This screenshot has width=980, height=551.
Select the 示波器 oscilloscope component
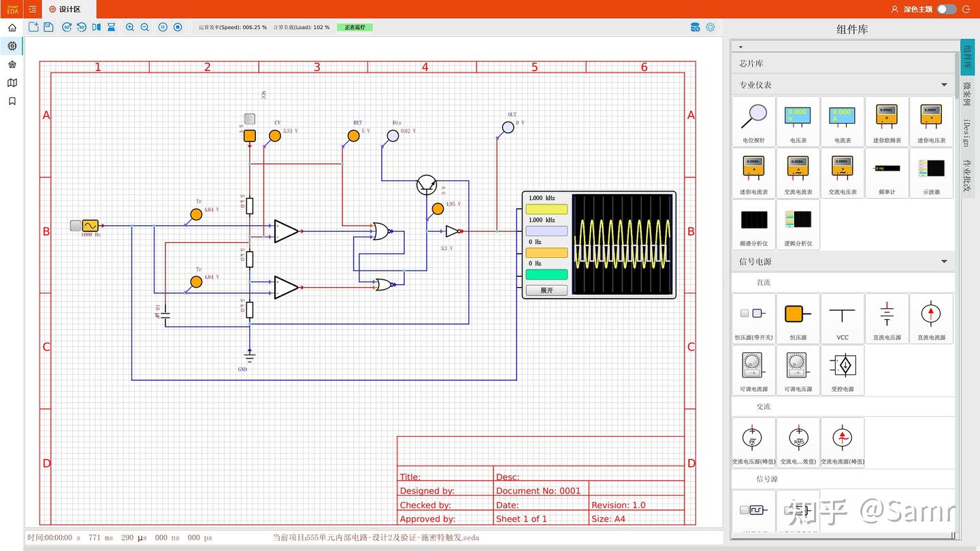(x=931, y=171)
